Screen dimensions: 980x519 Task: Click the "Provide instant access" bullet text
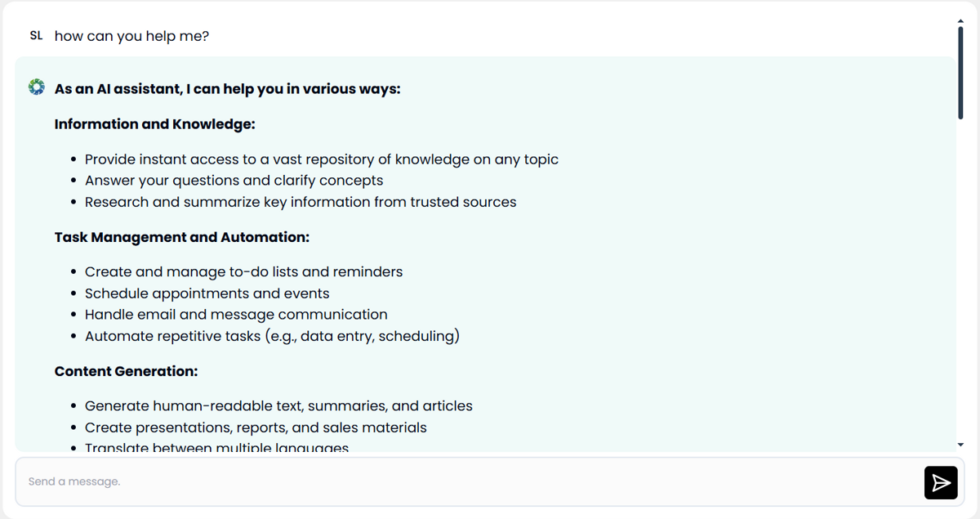[321, 159]
